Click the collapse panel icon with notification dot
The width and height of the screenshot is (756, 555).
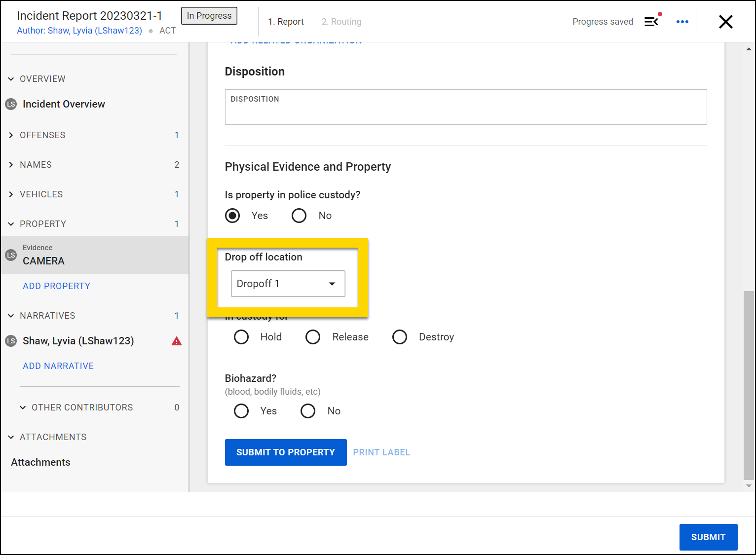pyautogui.click(x=651, y=22)
